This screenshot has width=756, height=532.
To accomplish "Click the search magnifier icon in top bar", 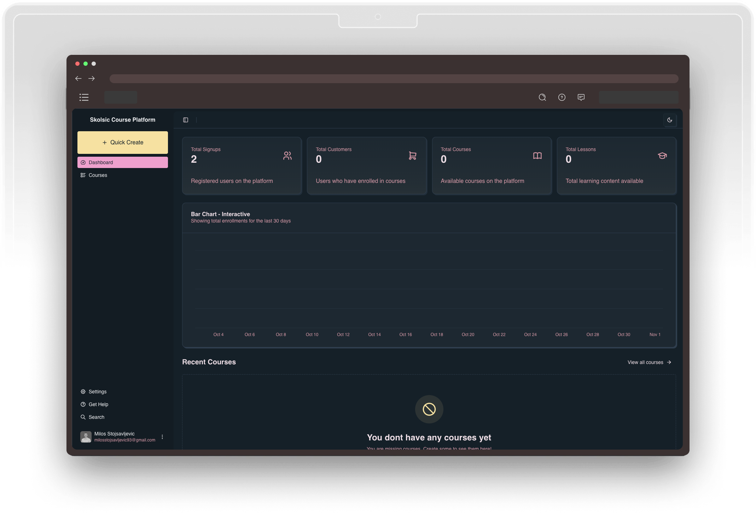I will (542, 97).
